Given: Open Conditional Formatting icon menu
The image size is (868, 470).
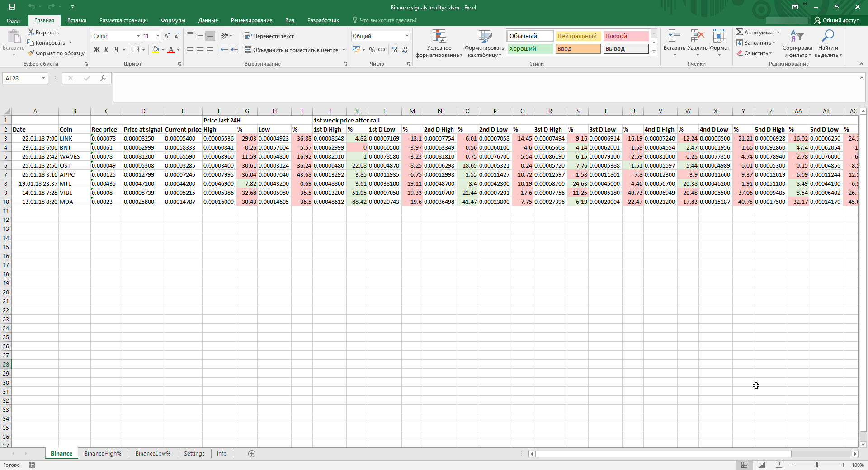Looking at the screenshot, I should (439, 37).
